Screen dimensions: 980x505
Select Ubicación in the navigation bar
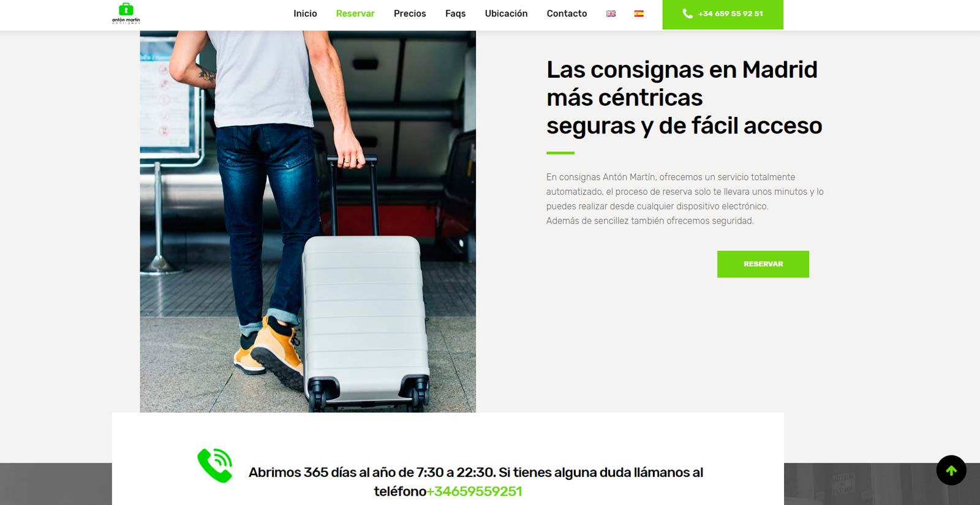(x=506, y=13)
